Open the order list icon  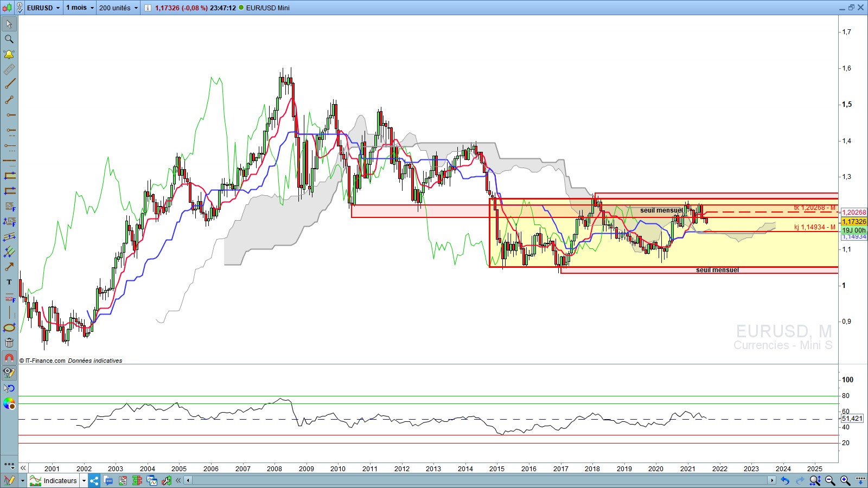tap(123, 480)
